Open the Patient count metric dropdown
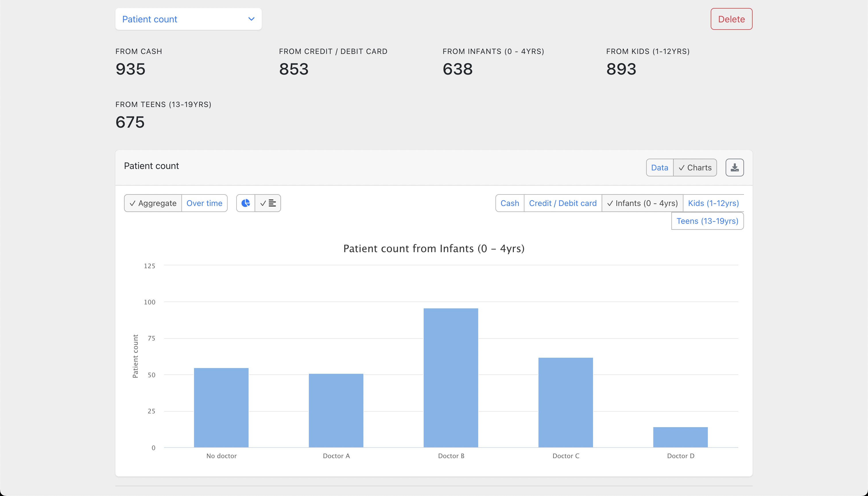This screenshot has height=496, width=868. (x=189, y=19)
